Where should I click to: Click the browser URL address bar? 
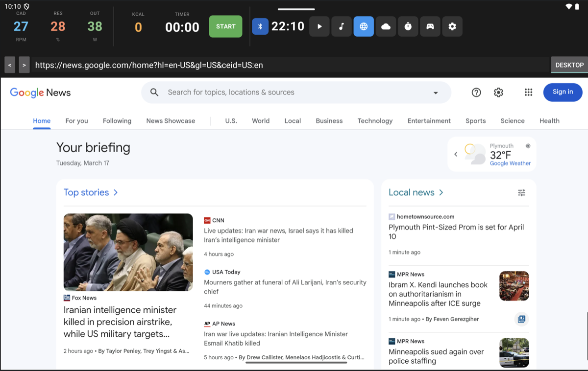196,65
